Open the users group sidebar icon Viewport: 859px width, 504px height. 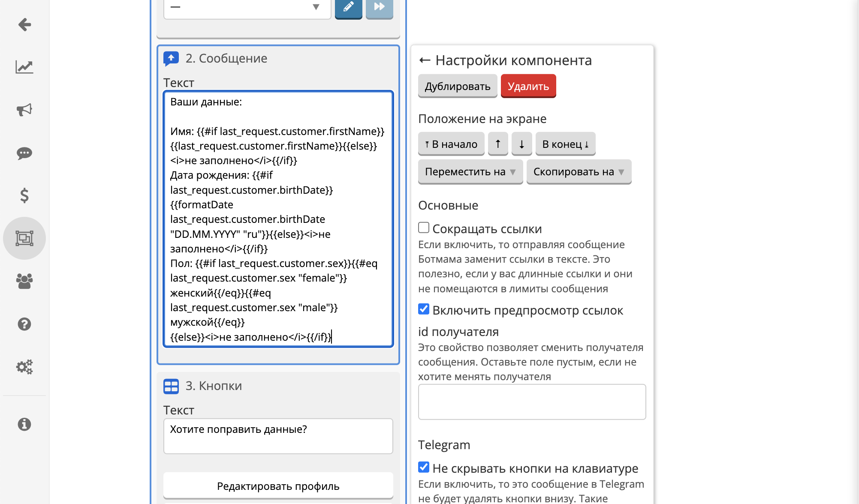pos(24,281)
